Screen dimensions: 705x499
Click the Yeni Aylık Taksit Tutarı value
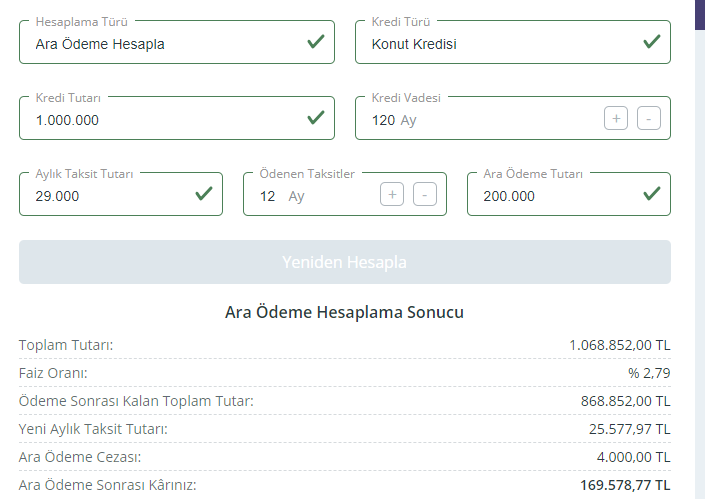click(x=629, y=429)
